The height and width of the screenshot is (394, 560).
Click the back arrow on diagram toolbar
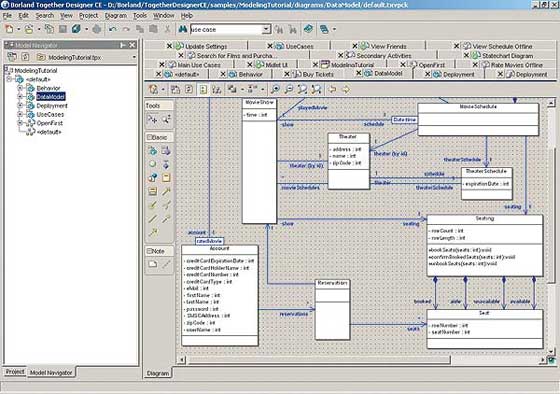[332, 89]
